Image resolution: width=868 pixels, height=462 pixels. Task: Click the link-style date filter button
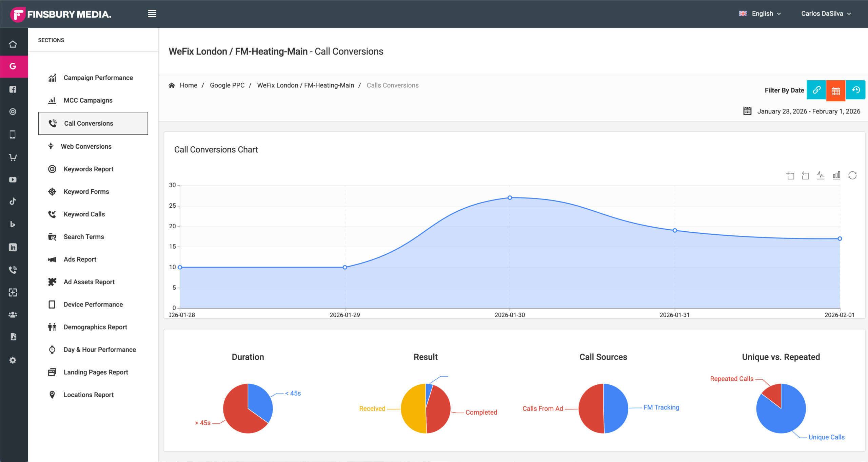pos(816,90)
